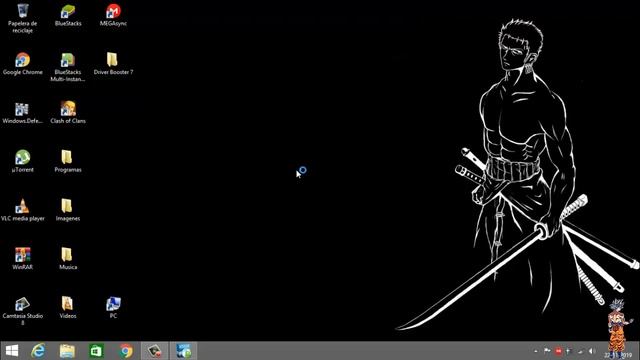Launch Chrome from the taskbar
Image resolution: width=640 pixels, height=360 pixels.
pos(126,351)
